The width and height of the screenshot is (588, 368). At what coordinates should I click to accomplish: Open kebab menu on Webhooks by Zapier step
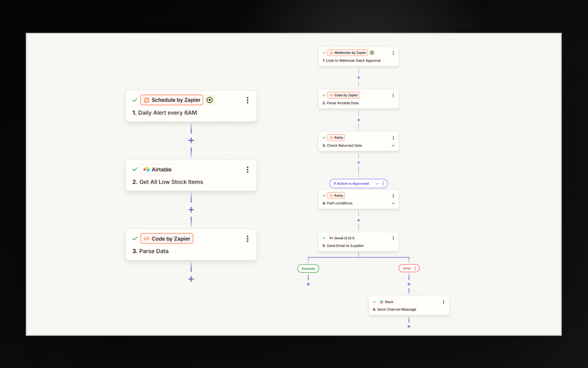pos(393,53)
